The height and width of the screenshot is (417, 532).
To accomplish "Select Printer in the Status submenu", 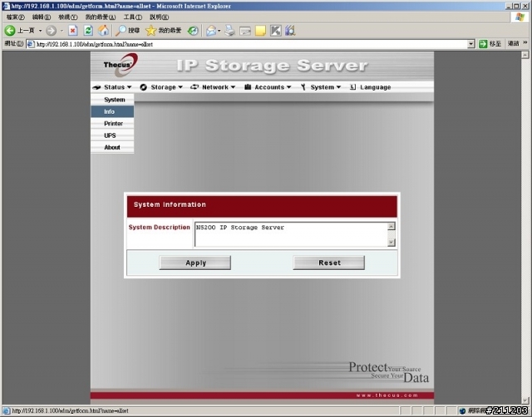I will [112, 124].
